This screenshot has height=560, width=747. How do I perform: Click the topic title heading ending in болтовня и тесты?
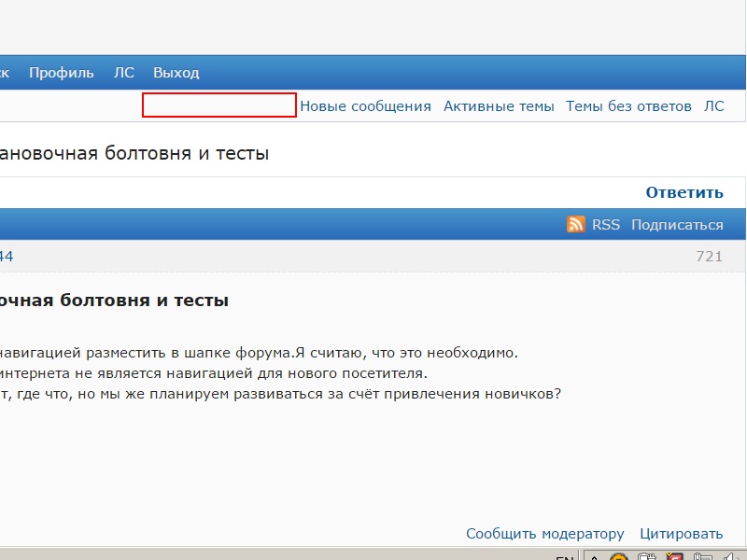pyautogui.click(x=134, y=153)
